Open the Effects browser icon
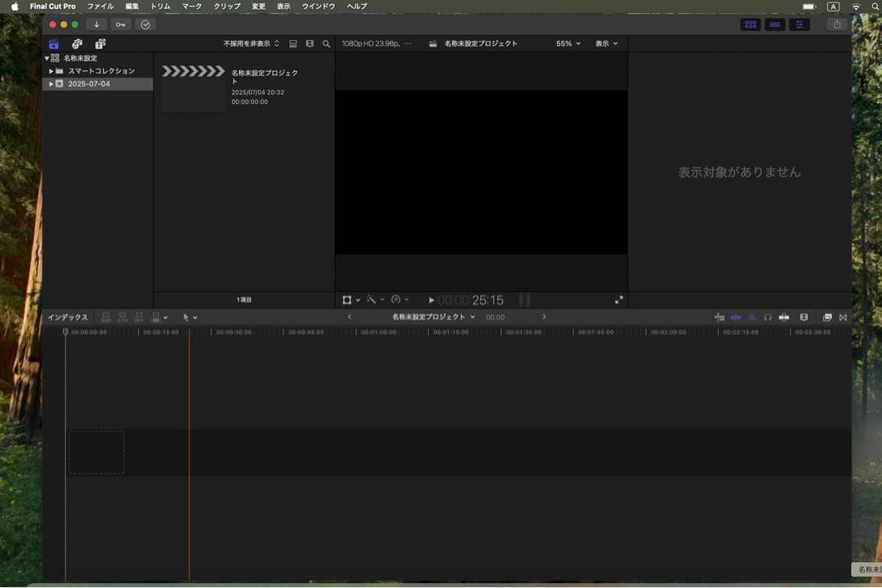882x588 pixels. pos(826,317)
